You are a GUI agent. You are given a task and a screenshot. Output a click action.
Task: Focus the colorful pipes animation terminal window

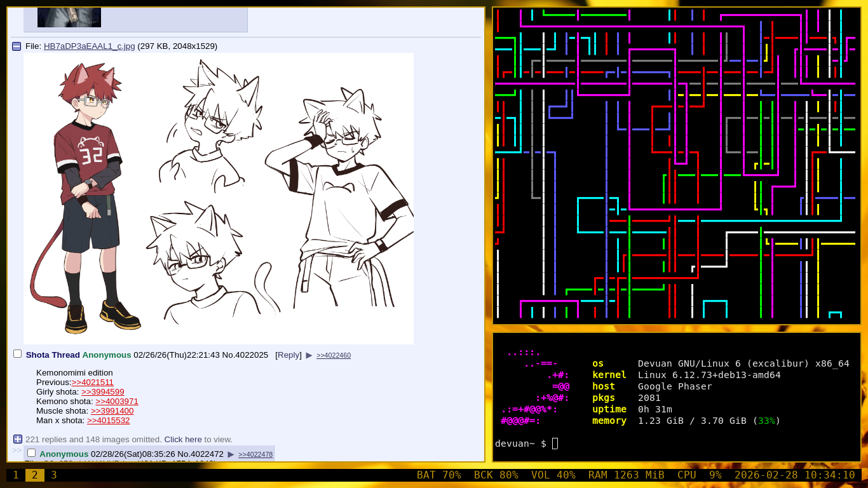[x=677, y=165]
